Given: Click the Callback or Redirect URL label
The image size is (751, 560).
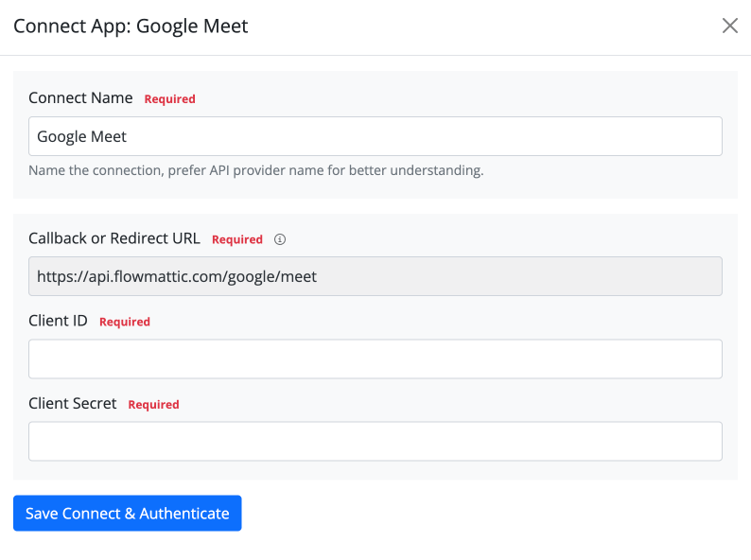Looking at the screenshot, I should pyautogui.click(x=114, y=238).
